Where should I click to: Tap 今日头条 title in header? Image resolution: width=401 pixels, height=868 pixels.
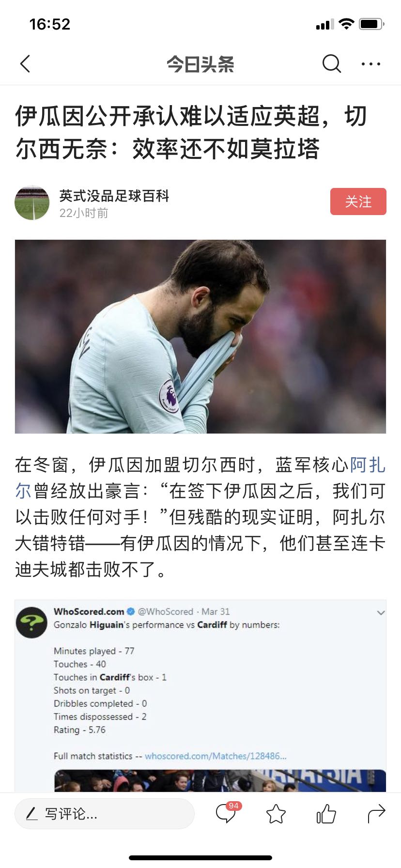200,64
